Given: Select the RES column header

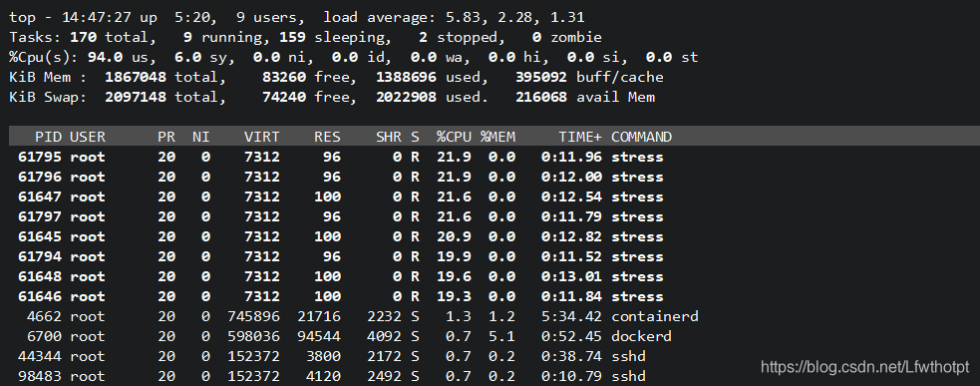Looking at the screenshot, I should tap(328, 137).
